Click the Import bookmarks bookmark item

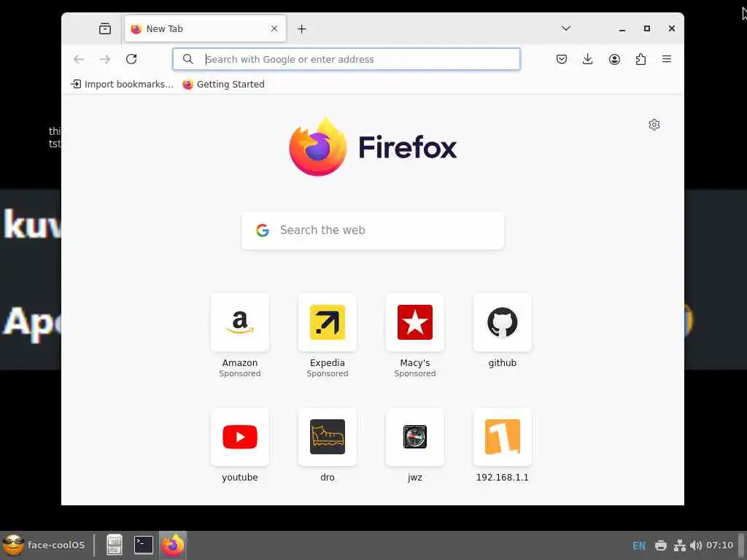coord(122,85)
